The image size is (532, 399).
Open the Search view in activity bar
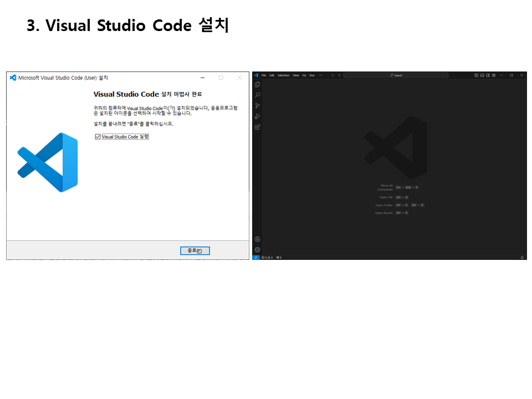click(258, 95)
